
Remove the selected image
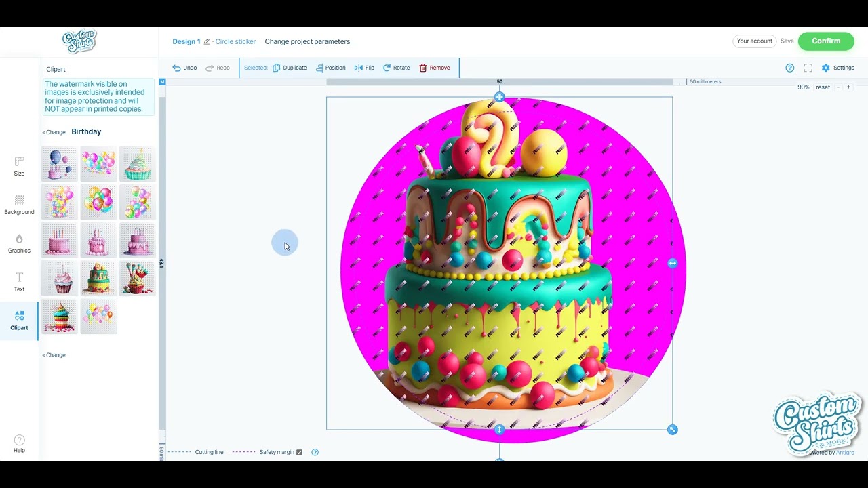pyautogui.click(x=435, y=68)
